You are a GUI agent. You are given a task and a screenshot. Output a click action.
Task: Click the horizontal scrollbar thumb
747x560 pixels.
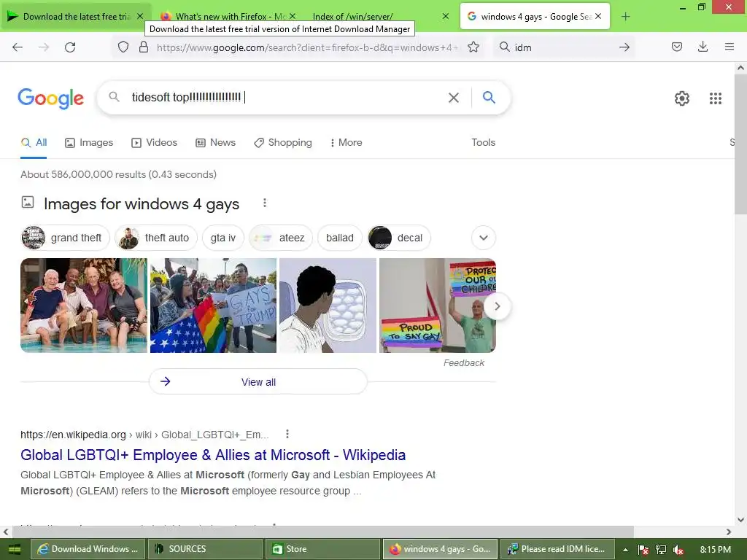pyautogui.click(x=323, y=532)
